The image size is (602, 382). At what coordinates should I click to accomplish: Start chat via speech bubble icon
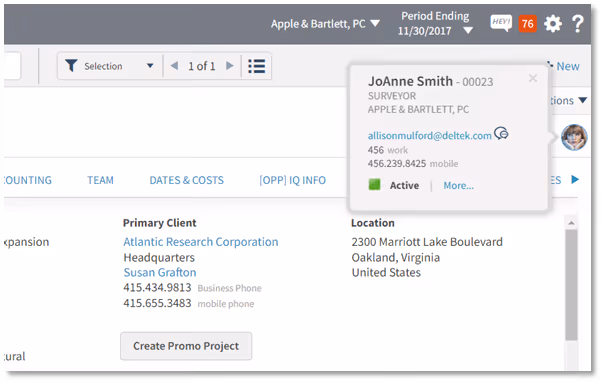click(501, 133)
